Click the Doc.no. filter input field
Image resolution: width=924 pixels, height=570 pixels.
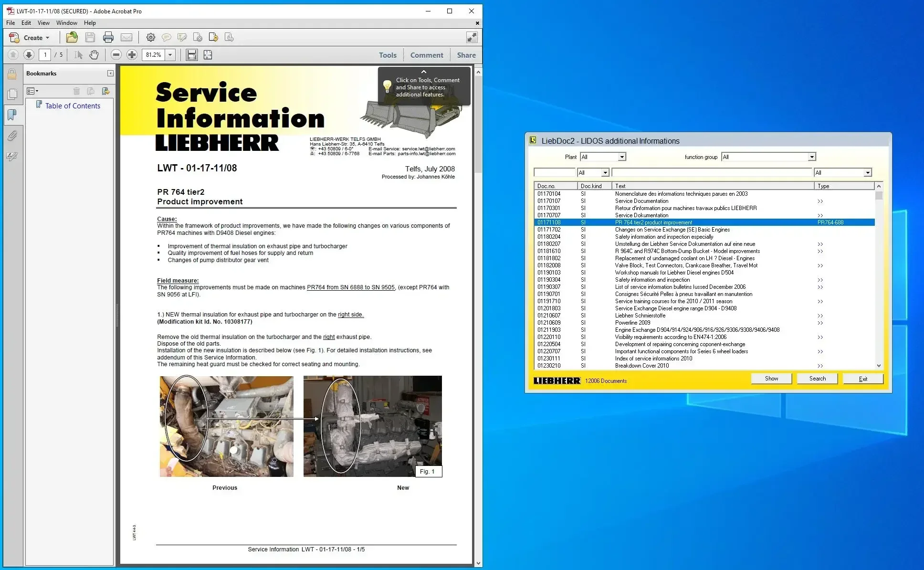click(x=555, y=172)
